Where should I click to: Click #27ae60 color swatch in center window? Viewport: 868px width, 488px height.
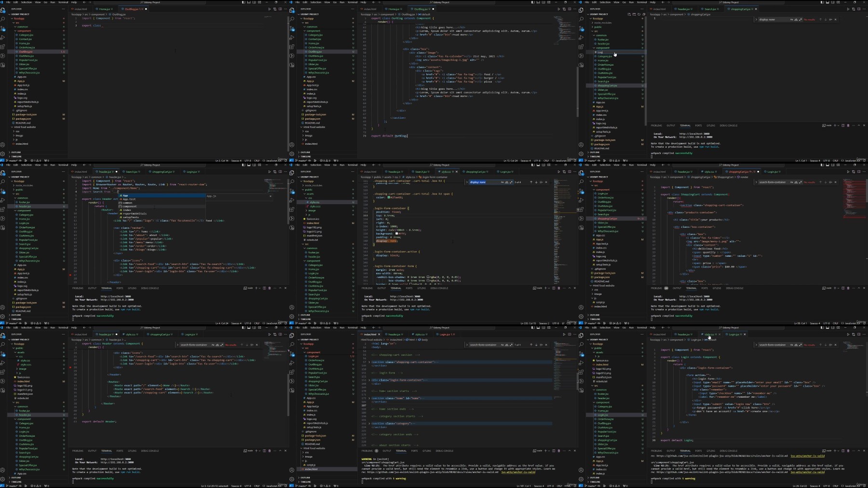[x=390, y=197]
